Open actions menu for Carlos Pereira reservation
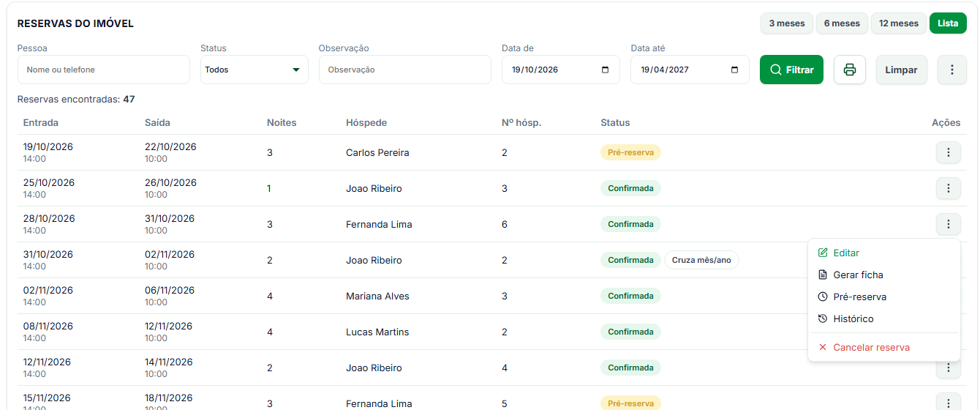 (948, 152)
